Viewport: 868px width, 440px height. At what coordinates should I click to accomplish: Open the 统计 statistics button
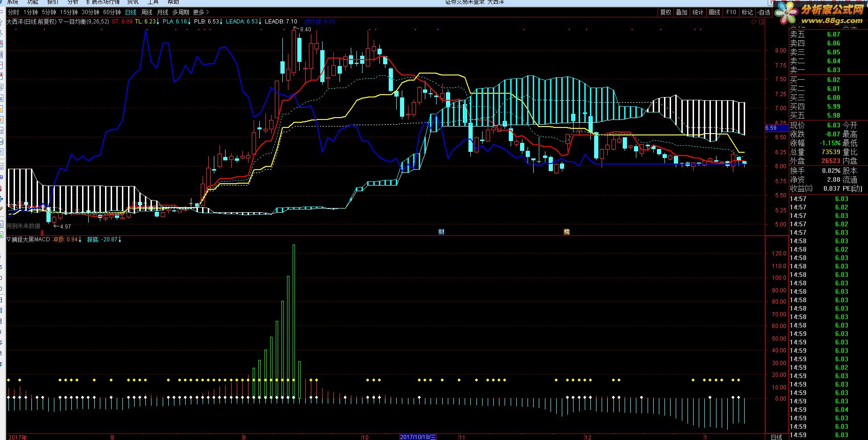[698, 12]
